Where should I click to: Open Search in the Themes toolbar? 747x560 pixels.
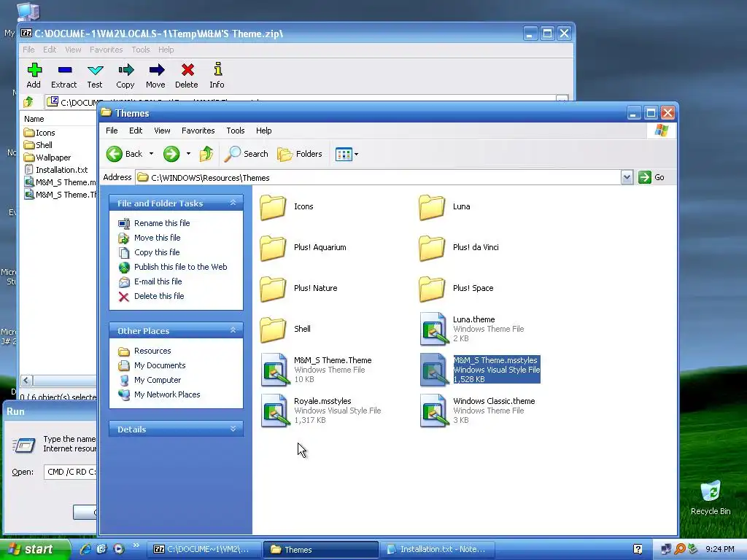pyautogui.click(x=247, y=154)
